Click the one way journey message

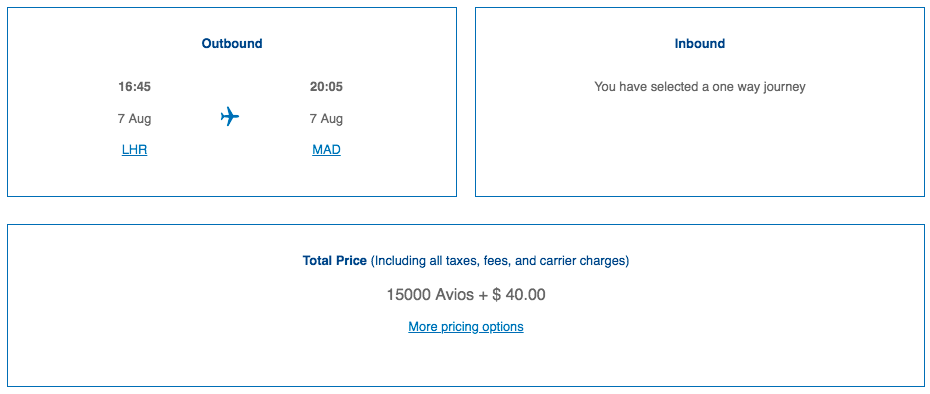[x=700, y=87]
